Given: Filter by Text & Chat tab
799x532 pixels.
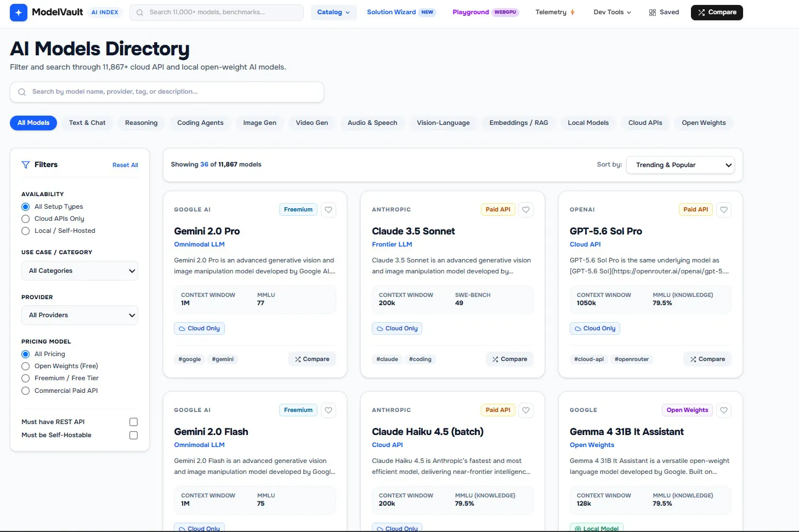Looking at the screenshot, I should [x=87, y=123].
